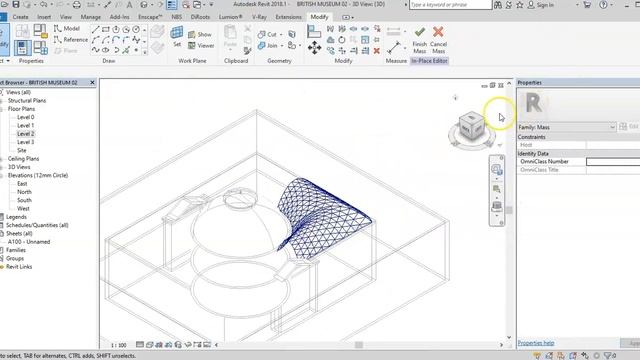Select A100 - Unnamed sheet in browser
The width and height of the screenshot is (640, 360).
tap(29, 242)
